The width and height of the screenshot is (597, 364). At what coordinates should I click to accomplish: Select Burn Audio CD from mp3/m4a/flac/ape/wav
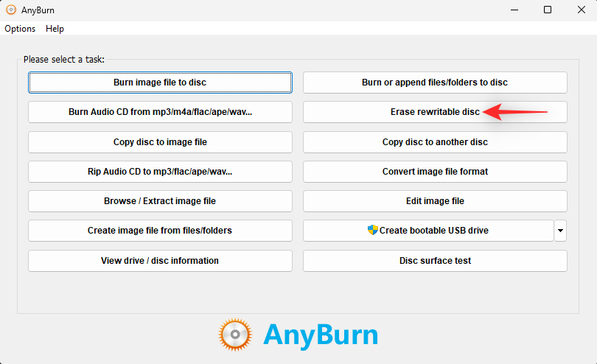point(160,112)
